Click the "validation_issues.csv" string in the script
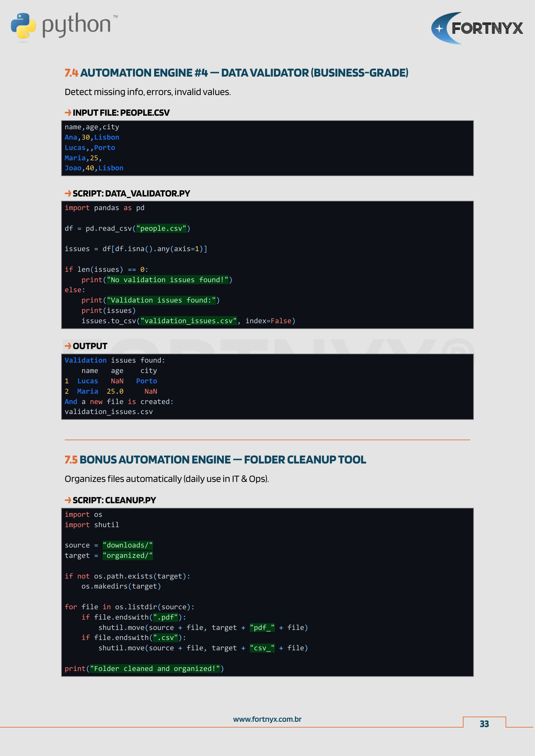535x756 pixels. tap(189, 321)
